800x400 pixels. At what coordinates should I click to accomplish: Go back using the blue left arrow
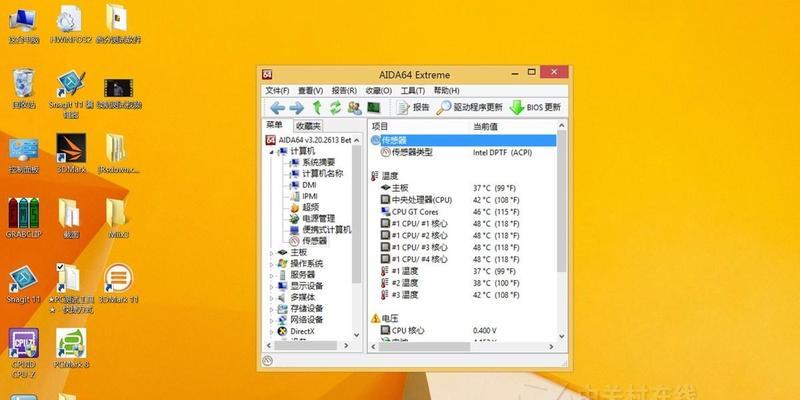click(277, 108)
